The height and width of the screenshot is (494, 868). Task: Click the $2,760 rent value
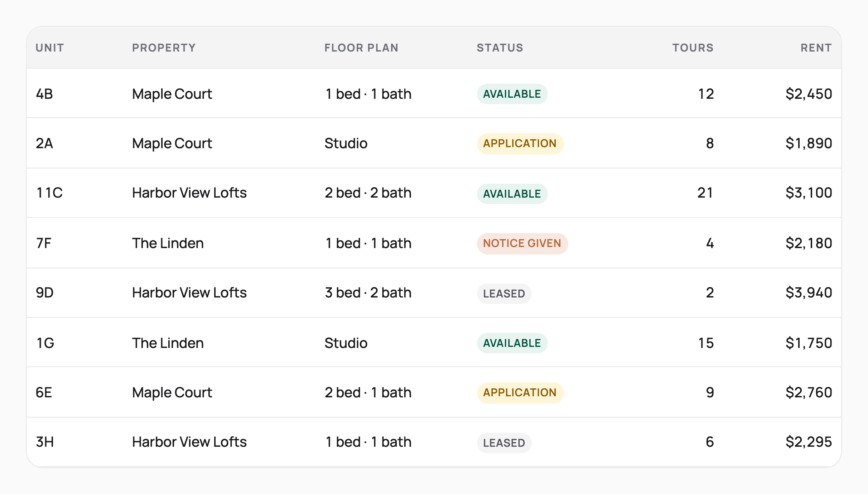(x=809, y=392)
